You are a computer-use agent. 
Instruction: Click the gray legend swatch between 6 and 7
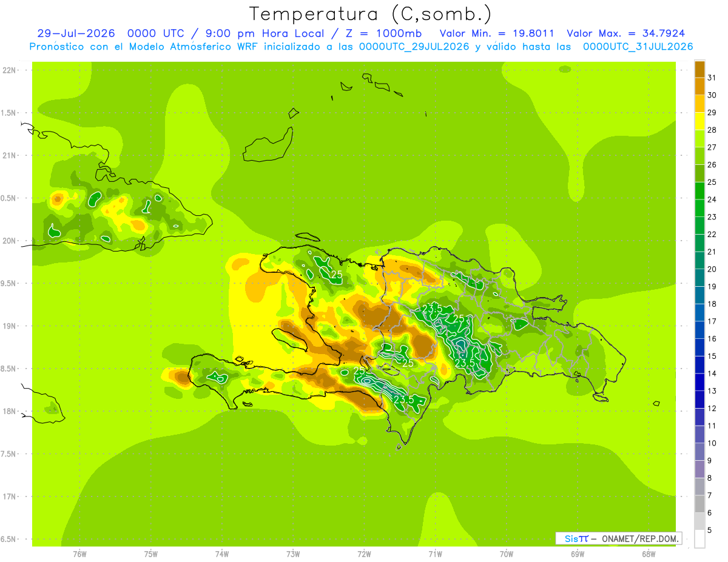[x=699, y=504]
